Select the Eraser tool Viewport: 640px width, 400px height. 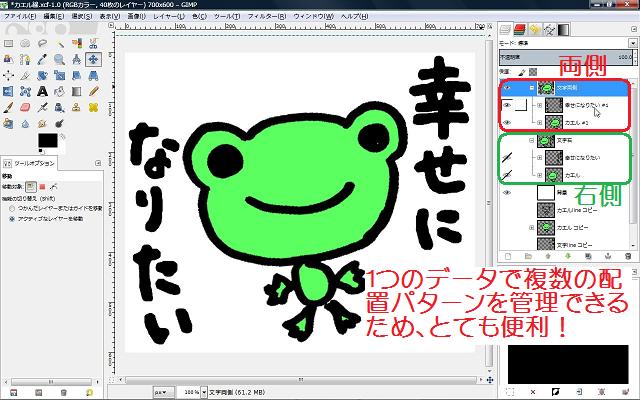[25, 107]
